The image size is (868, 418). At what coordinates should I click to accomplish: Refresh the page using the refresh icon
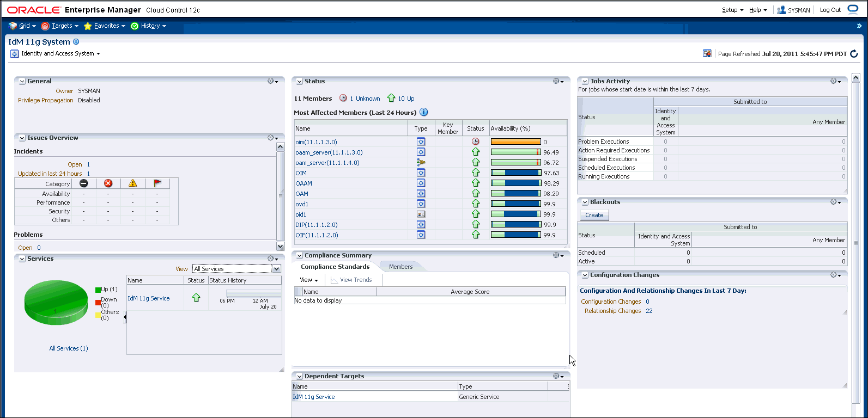click(x=854, y=53)
